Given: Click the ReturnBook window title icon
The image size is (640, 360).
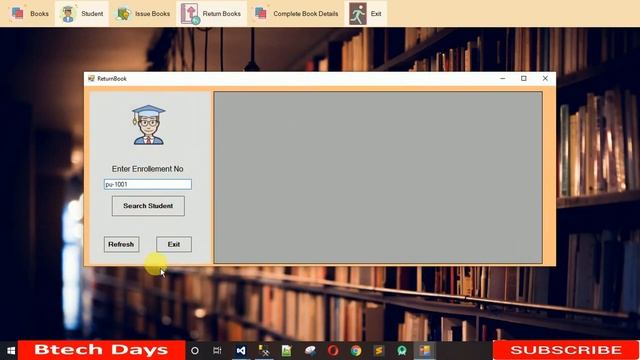Looking at the screenshot, I should point(91,78).
